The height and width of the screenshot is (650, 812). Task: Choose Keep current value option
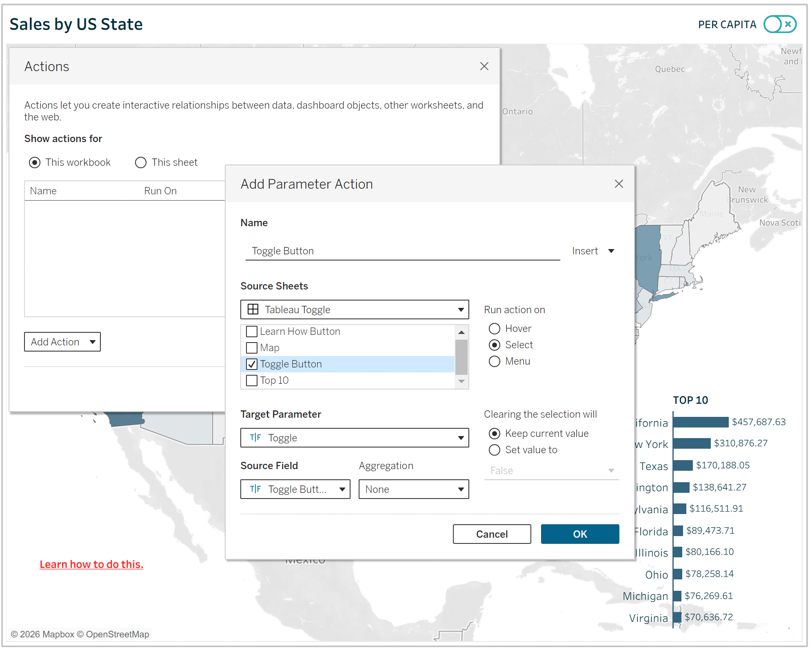[495, 434]
